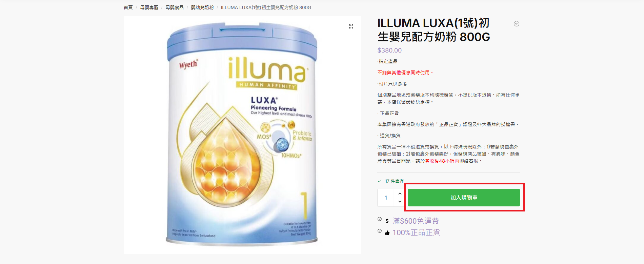Screen dimensions: 644x264
Task: Click the thumbs-up icon beside 100%正品正貨
Action: (x=387, y=233)
